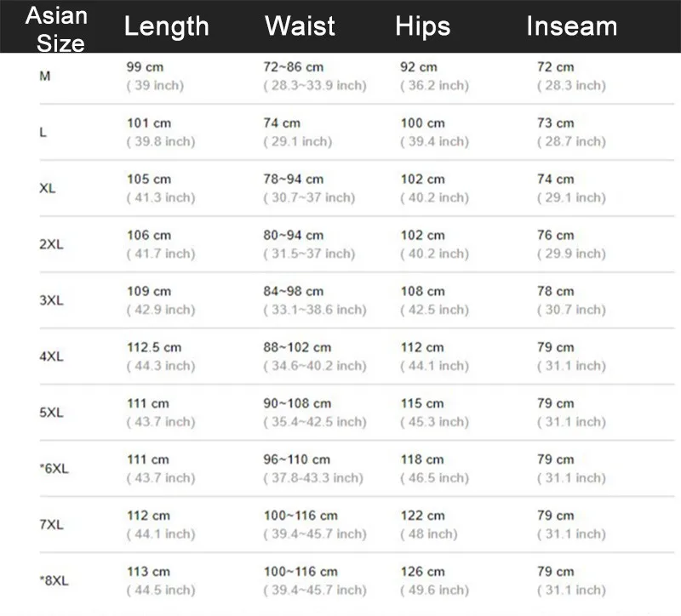Click the 126 cm hips value
This screenshot has width=681, height=616.
point(422,572)
